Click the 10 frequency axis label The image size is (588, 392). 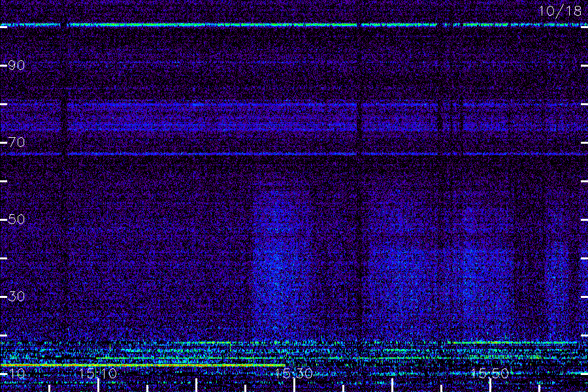pyautogui.click(x=16, y=373)
